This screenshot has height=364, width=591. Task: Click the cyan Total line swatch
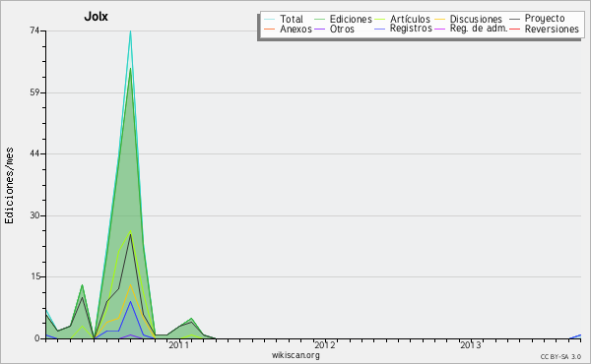coord(270,19)
